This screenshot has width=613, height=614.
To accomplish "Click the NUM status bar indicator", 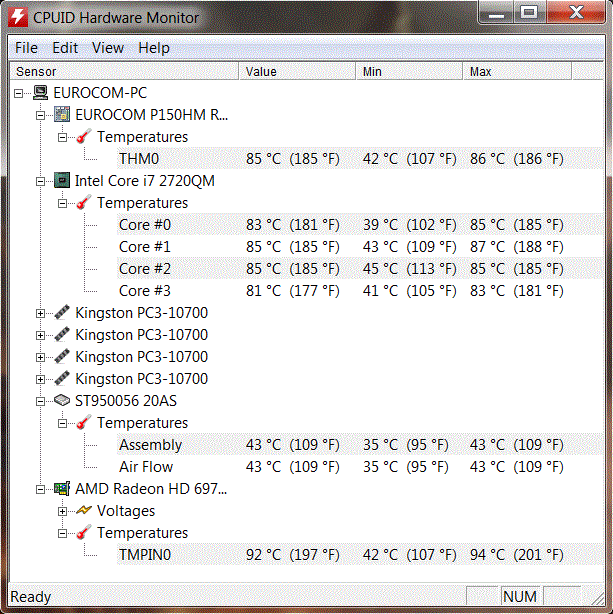I will 520,596.
